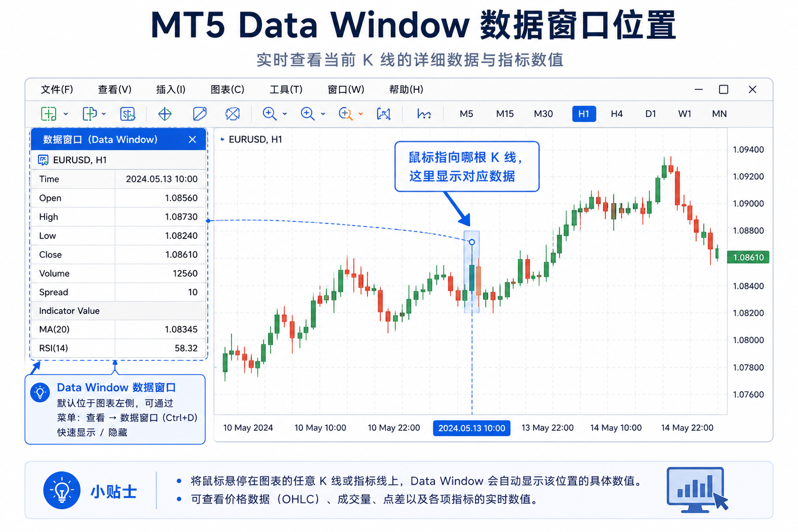Click the pencil edit note icon

tap(199, 114)
